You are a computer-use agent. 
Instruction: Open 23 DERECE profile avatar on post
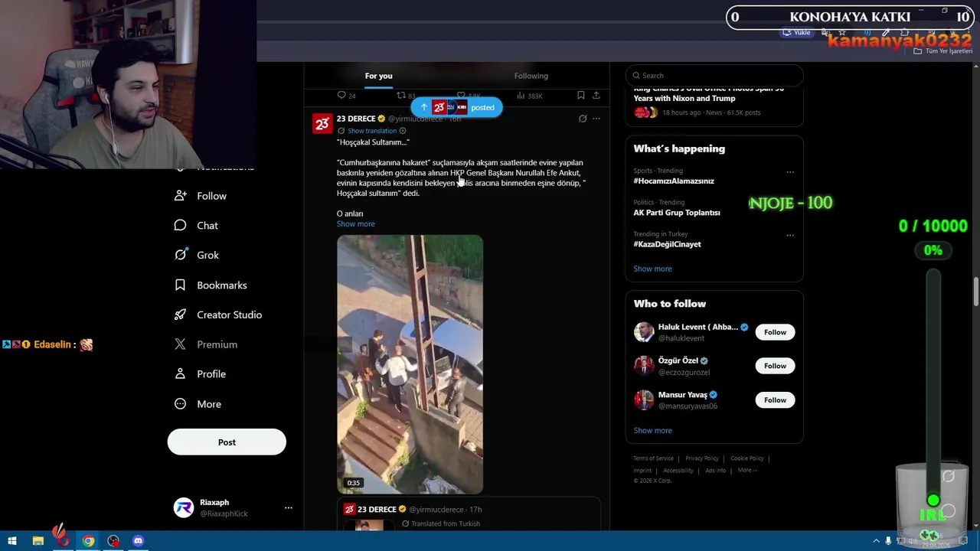[x=322, y=123]
